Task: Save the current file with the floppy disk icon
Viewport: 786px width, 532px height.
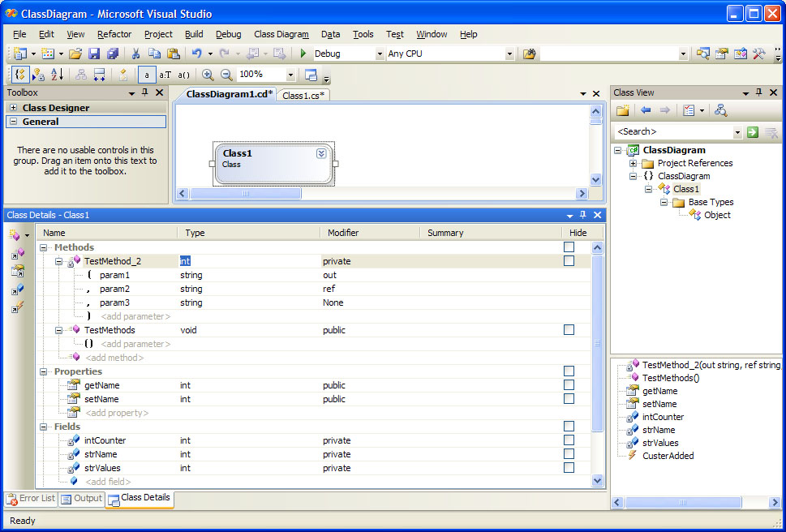Action: pyautogui.click(x=94, y=53)
